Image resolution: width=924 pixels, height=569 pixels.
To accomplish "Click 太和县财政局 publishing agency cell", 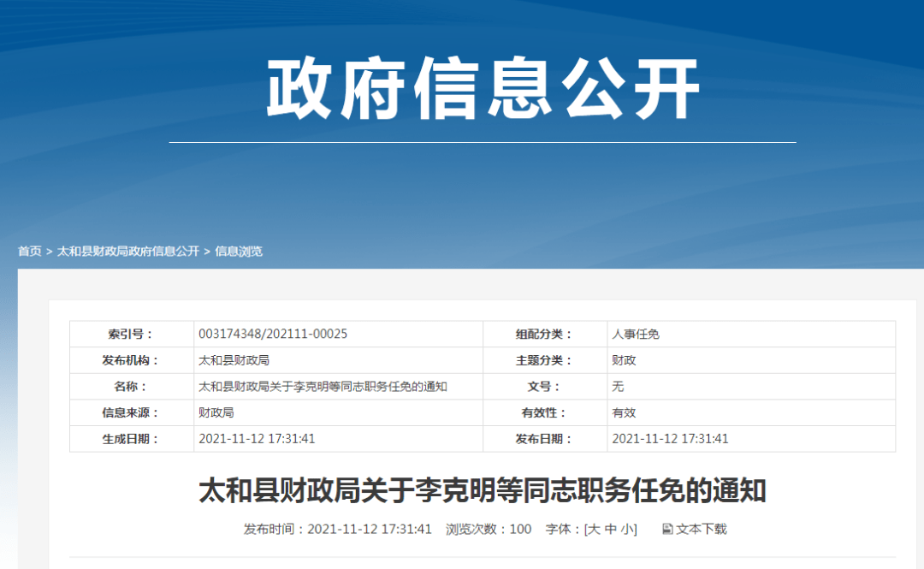I will pos(338,359).
